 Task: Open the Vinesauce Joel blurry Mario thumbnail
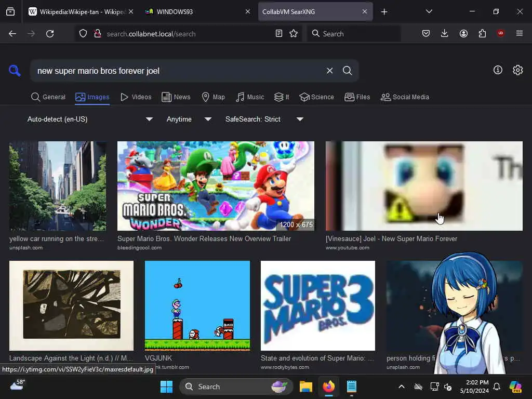[x=424, y=186]
